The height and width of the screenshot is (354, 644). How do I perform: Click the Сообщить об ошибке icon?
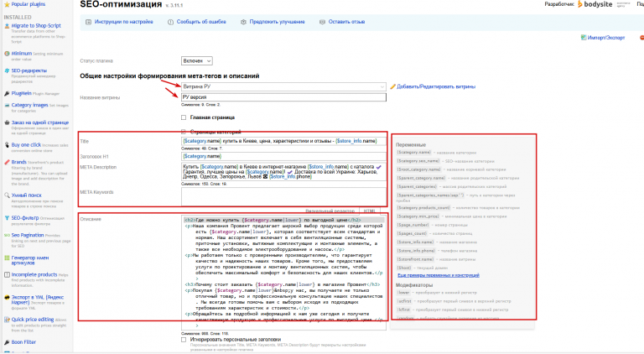coord(170,22)
